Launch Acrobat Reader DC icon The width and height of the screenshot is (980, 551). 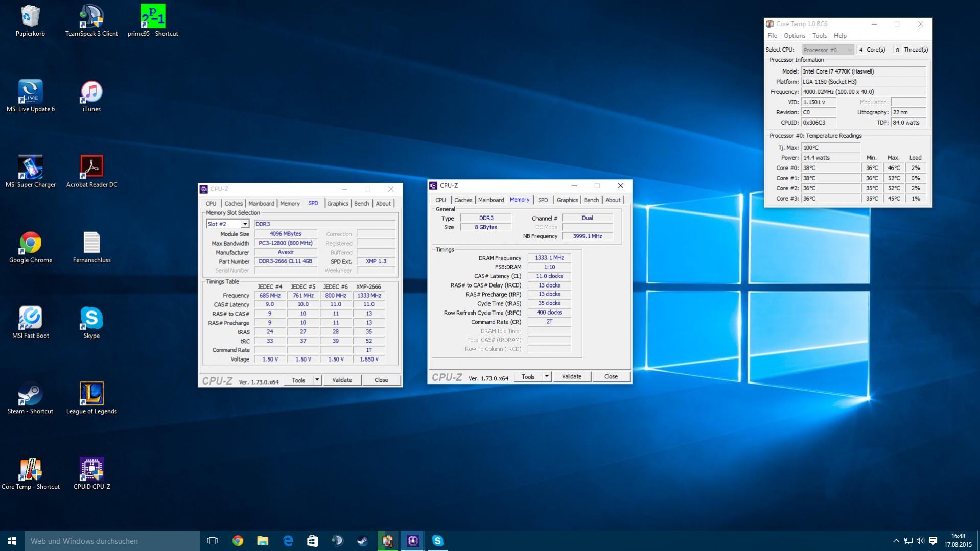pyautogui.click(x=91, y=172)
